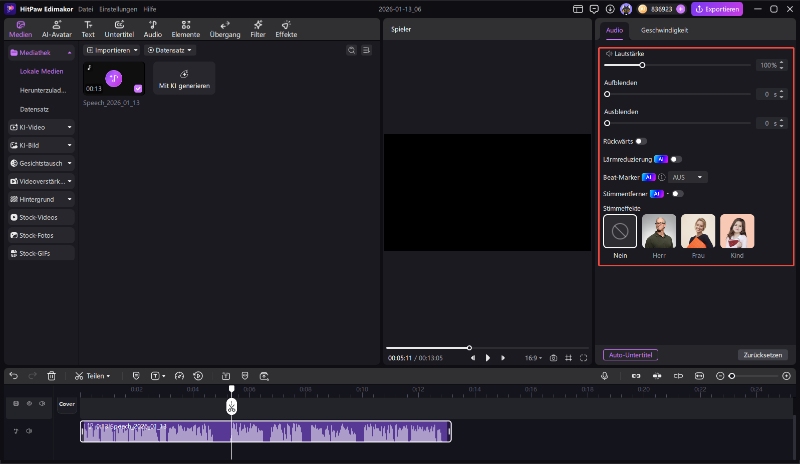Screen dimensions: 800x464
Task: Toggle the Rückwärts switch
Action: (x=640, y=141)
